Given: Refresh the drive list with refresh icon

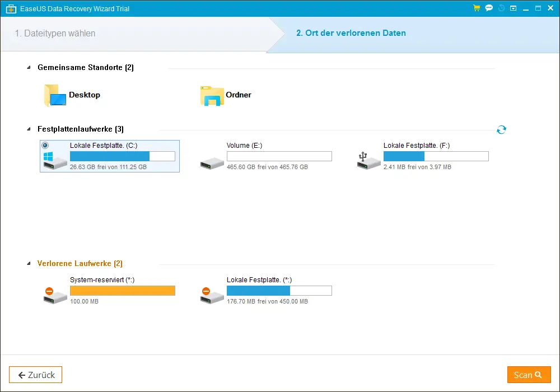Looking at the screenshot, I should pyautogui.click(x=501, y=129).
